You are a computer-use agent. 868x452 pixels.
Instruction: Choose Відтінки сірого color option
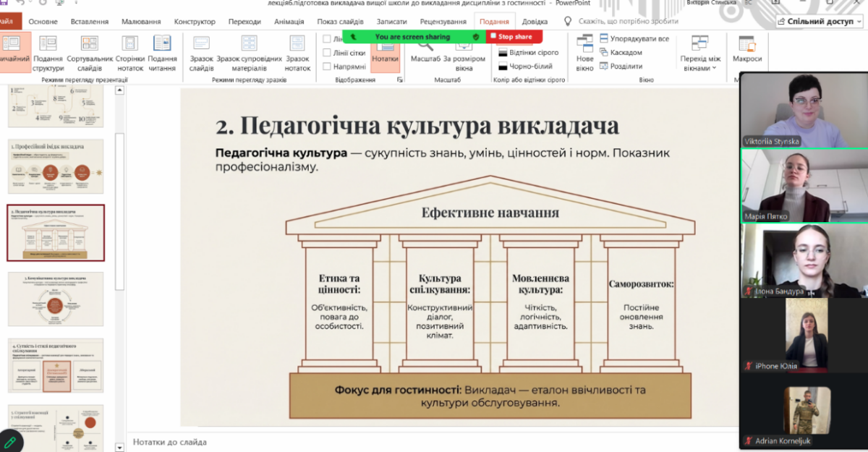(528, 53)
